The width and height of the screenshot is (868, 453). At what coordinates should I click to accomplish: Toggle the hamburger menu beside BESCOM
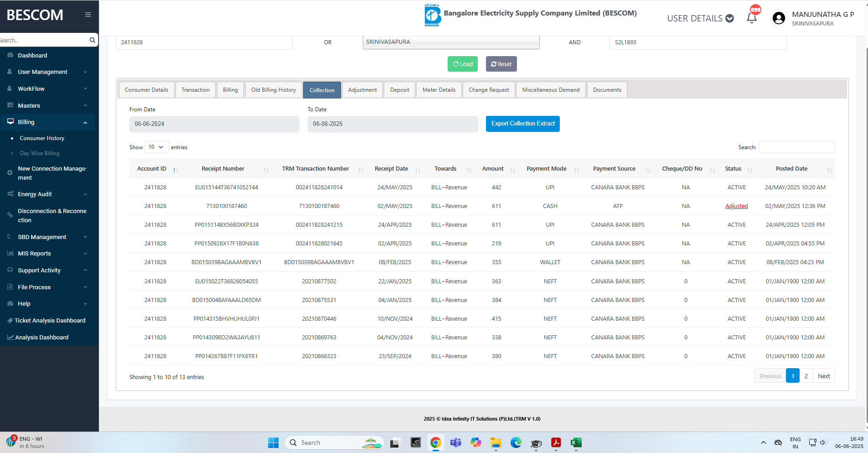point(88,15)
